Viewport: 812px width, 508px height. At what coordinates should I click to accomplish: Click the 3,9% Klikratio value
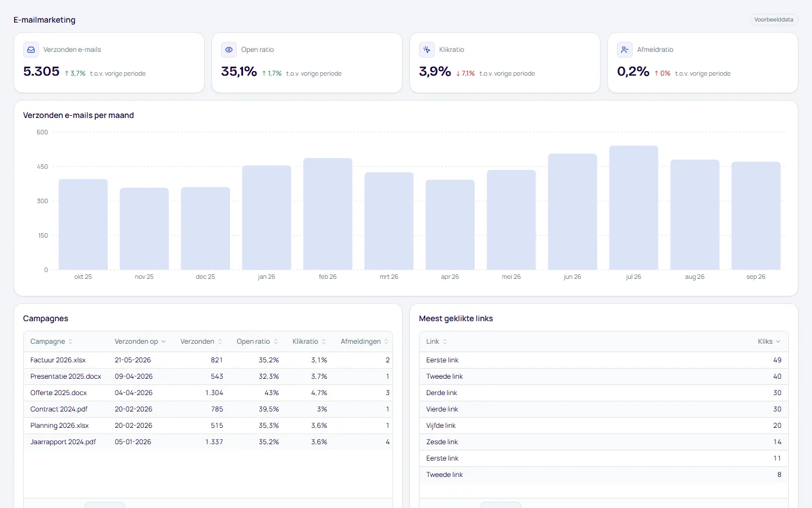point(435,71)
